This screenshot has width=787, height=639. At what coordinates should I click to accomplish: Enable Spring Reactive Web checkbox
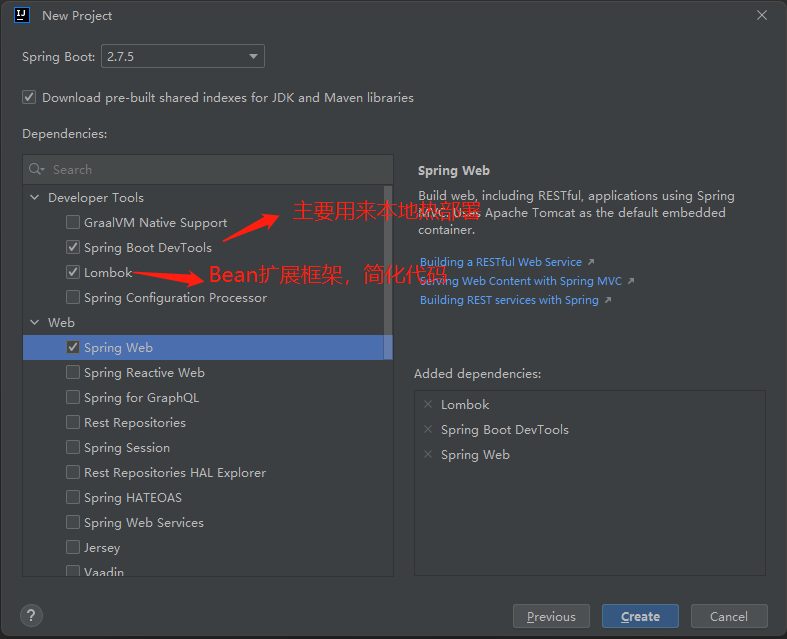[73, 372]
